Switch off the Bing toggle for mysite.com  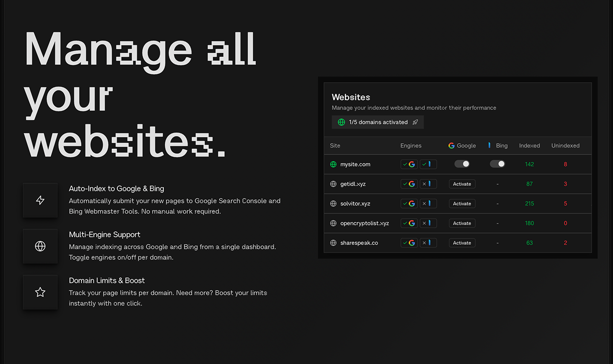[x=497, y=164]
